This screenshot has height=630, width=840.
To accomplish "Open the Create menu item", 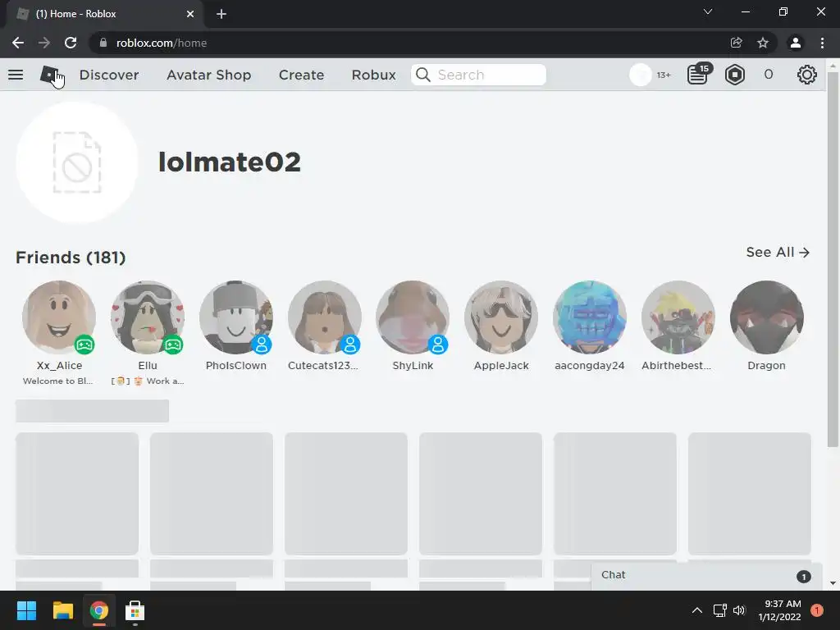I will click(301, 75).
